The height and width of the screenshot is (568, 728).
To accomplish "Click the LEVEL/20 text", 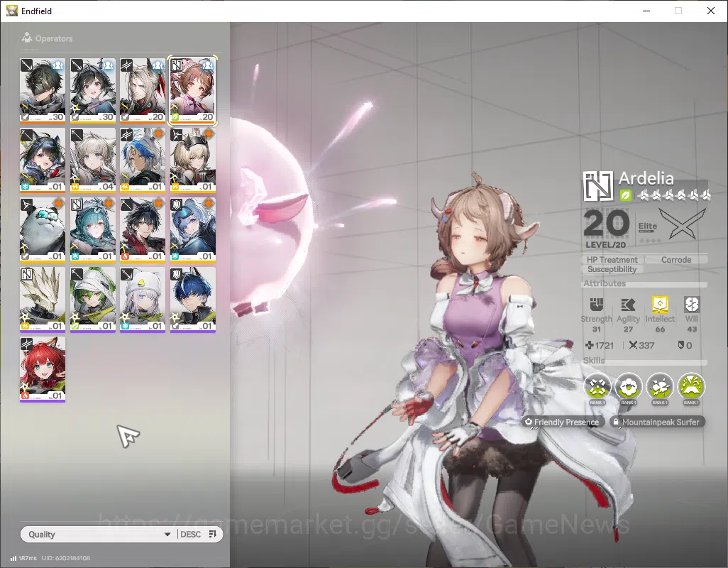I will click(605, 244).
